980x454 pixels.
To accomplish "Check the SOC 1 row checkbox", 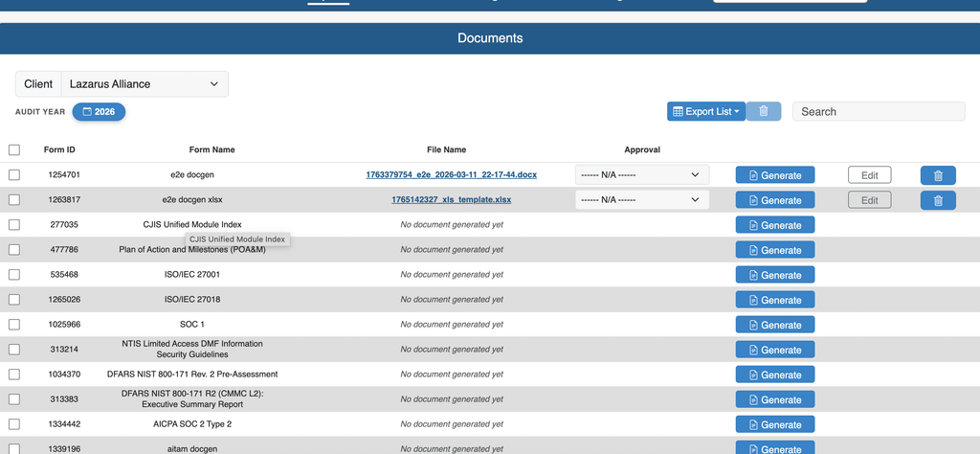I will [x=14, y=325].
